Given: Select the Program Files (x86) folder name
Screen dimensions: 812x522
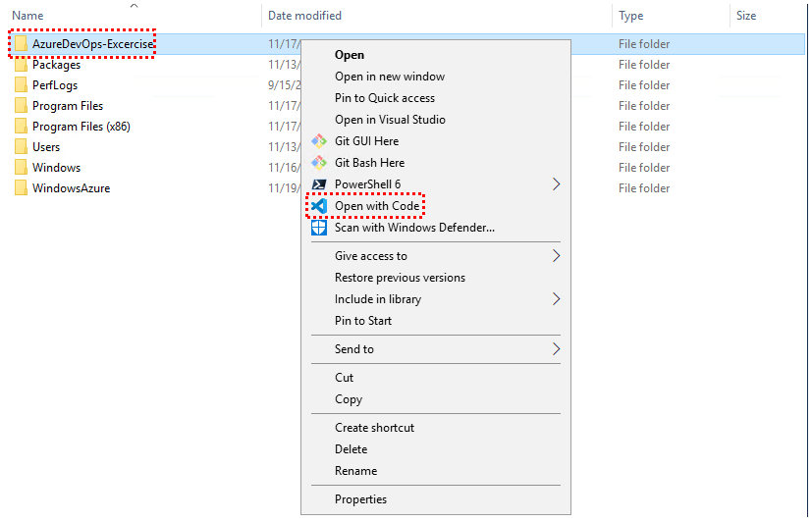Looking at the screenshot, I should [81, 127].
